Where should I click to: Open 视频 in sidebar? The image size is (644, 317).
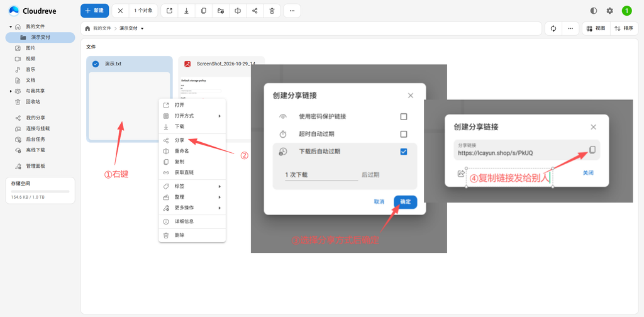tap(40, 58)
